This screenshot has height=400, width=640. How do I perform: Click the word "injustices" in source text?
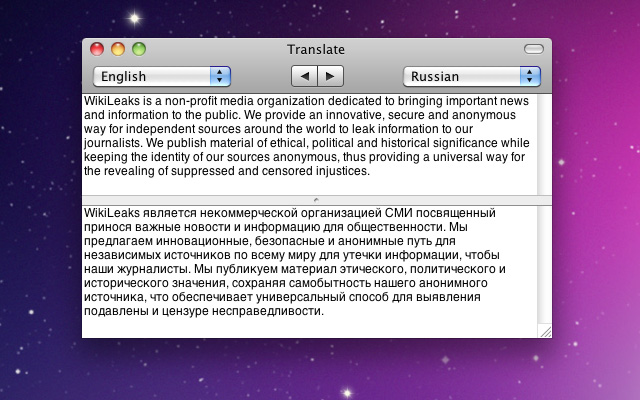click(x=341, y=171)
